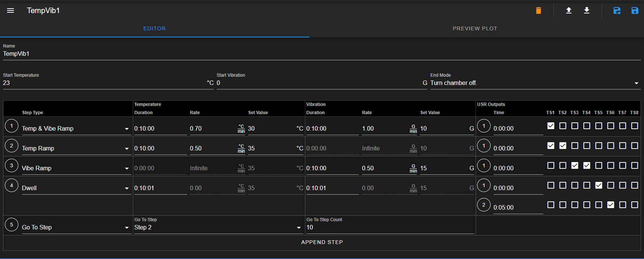
Task: Uncheck TS6 in the 0:05:00 output row
Action: coord(611,205)
